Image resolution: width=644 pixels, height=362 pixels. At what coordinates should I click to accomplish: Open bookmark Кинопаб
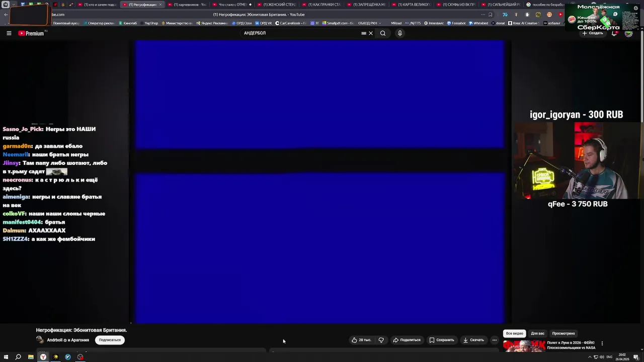pyautogui.click(x=127, y=23)
